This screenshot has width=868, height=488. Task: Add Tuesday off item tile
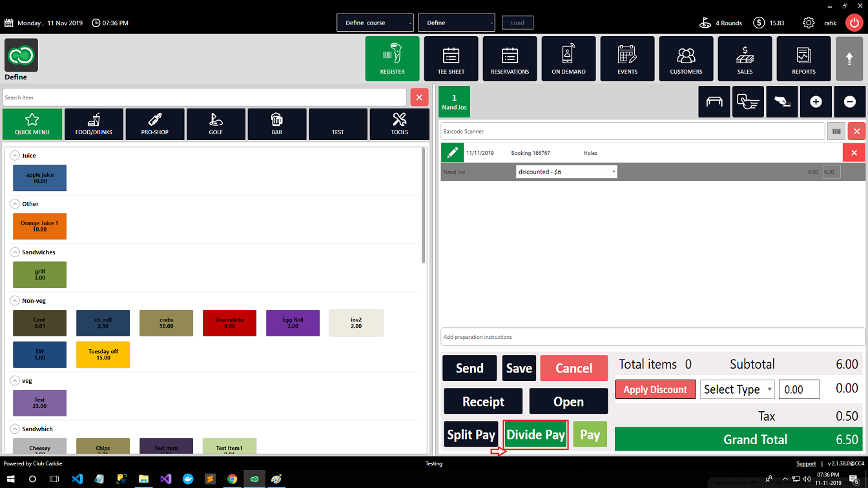103,355
